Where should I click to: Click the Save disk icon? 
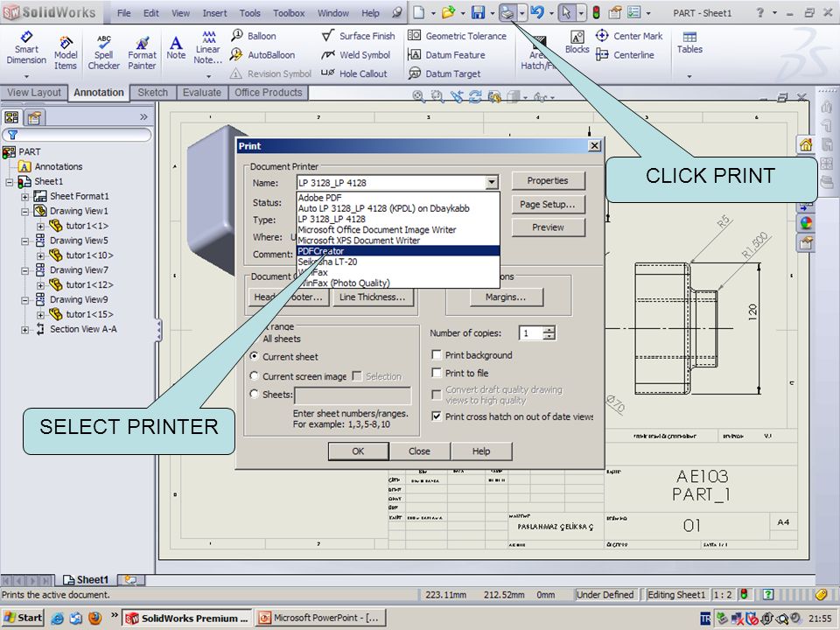[x=478, y=11]
